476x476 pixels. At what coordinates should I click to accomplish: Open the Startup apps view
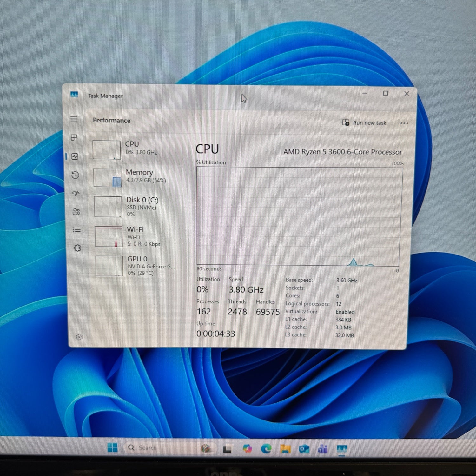tap(76, 194)
